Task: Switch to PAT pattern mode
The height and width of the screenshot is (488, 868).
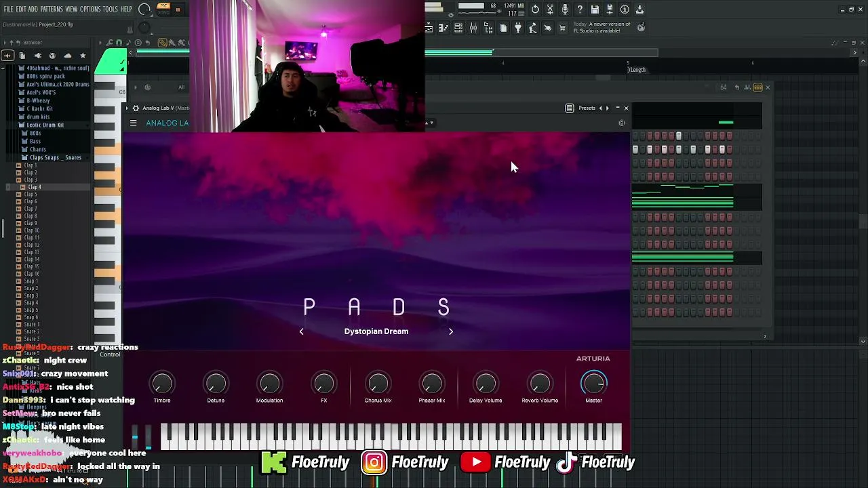Action: (163, 6)
